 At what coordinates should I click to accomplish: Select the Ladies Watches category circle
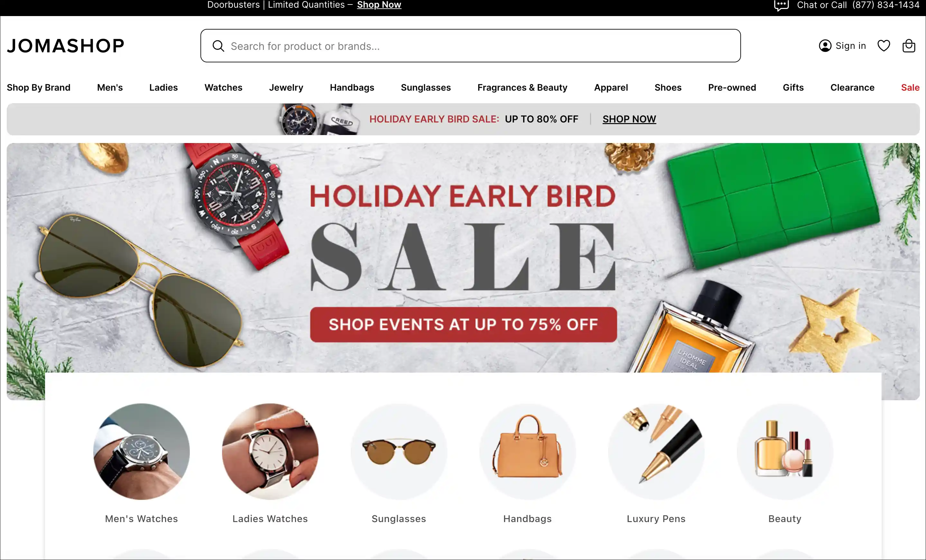(x=270, y=451)
